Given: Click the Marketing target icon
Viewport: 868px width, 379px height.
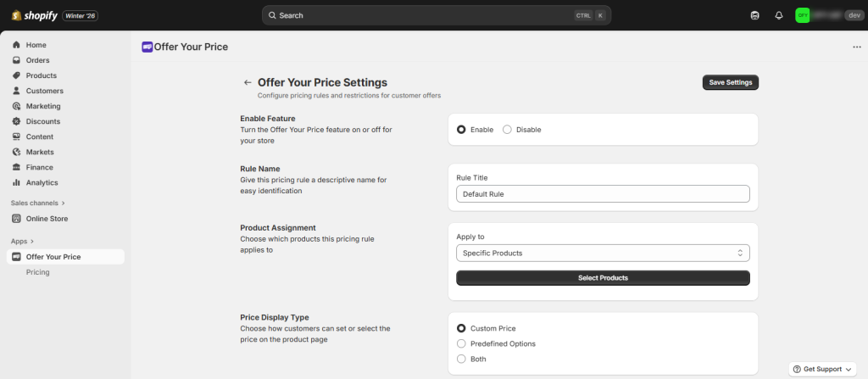Looking at the screenshot, I should click(17, 106).
